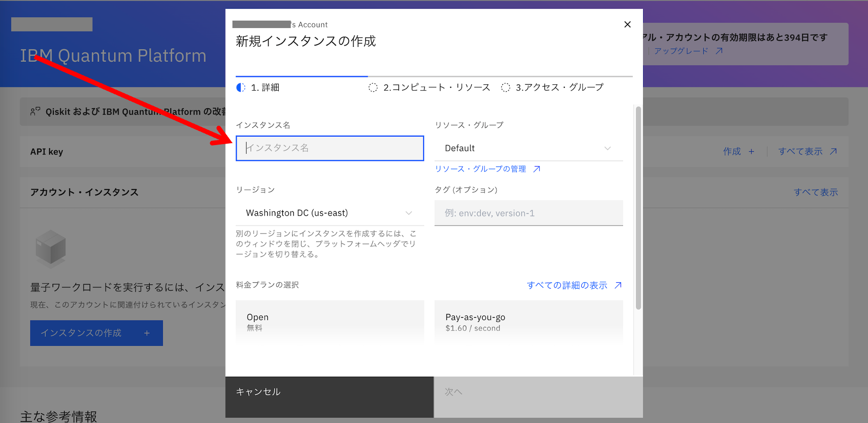Click the external icon beside show all details
The height and width of the screenshot is (423, 868).
[x=618, y=285]
